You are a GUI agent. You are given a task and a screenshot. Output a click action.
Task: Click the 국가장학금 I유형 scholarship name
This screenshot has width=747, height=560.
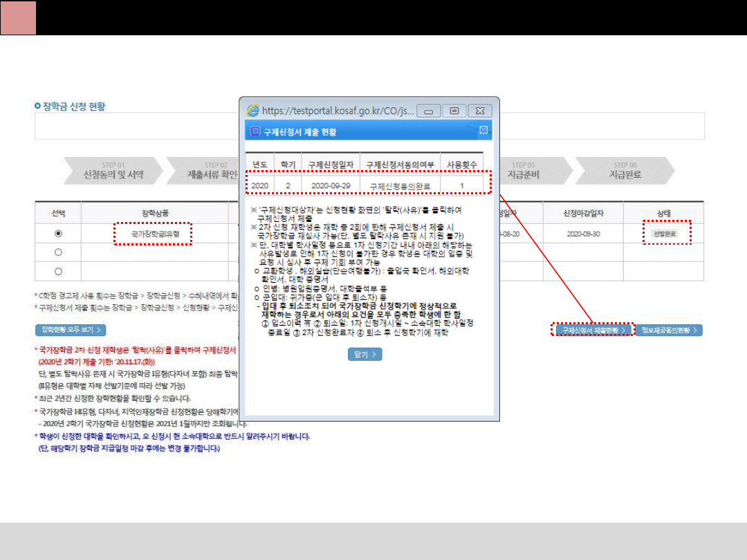[x=155, y=234]
